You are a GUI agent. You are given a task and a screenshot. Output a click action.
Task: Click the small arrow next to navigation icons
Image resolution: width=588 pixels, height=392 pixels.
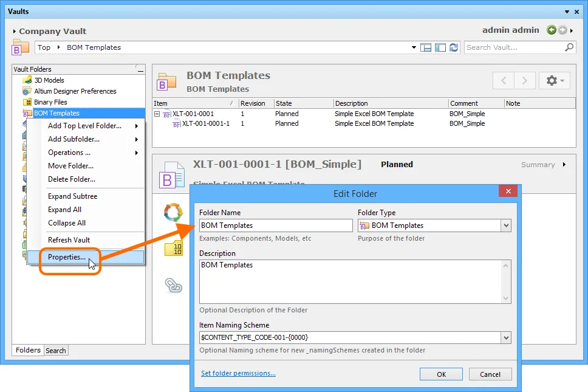pos(572,30)
